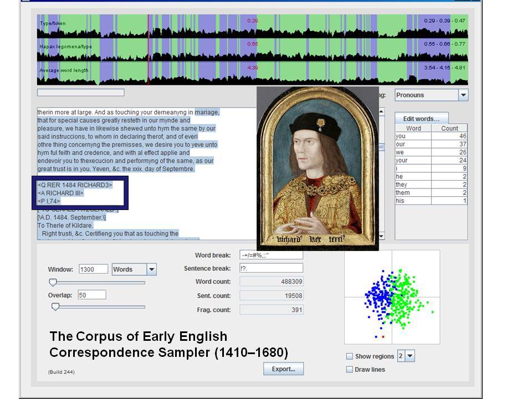
Task: Enable the Show regions checkbox
Action: coord(350,356)
